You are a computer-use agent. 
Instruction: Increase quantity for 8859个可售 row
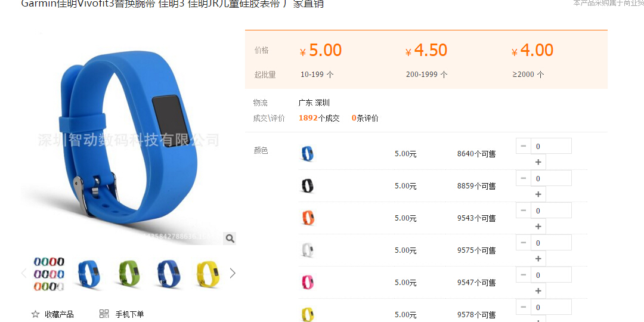[x=538, y=194]
